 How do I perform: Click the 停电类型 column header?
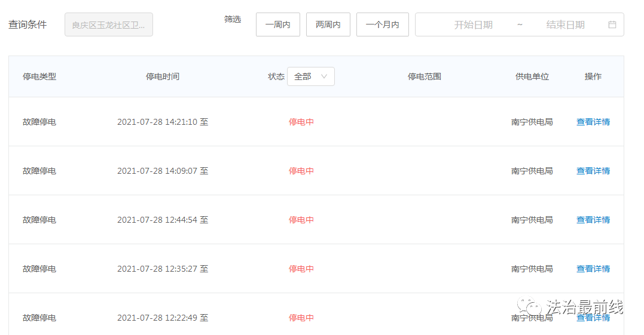point(39,76)
